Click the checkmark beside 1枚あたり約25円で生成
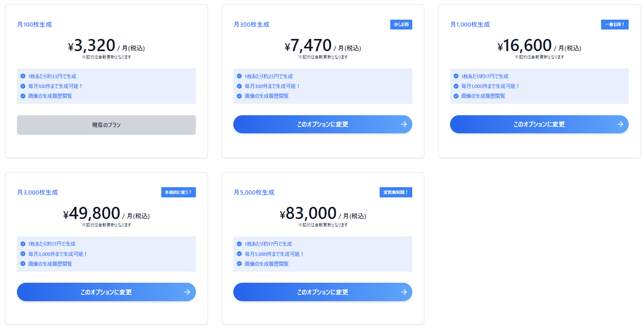 (x=239, y=76)
